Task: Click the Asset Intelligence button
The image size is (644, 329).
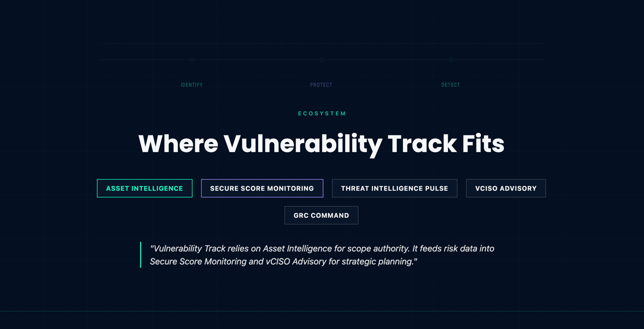Action: 144,188
